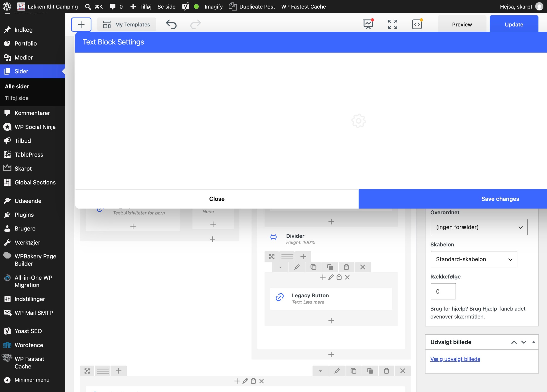The width and height of the screenshot is (547, 392).
Task: Expand the bottom row toggle arrow
Action: click(x=320, y=371)
